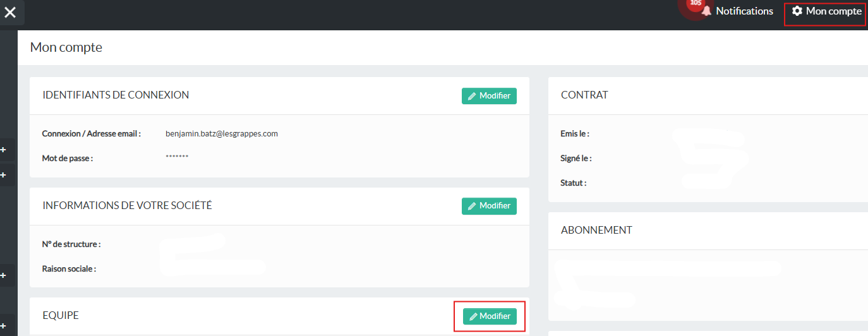The height and width of the screenshot is (336, 868).
Task: Close the sidebar with the X icon
Action: pos(10,12)
